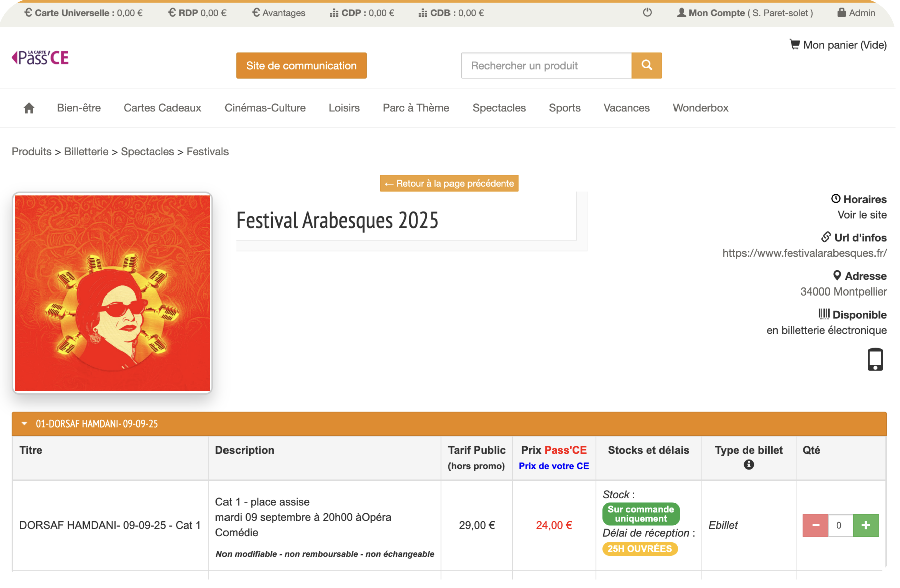This screenshot has width=900, height=588.
Task: Click the Festival Arabesques poster image
Action: tap(112, 293)
